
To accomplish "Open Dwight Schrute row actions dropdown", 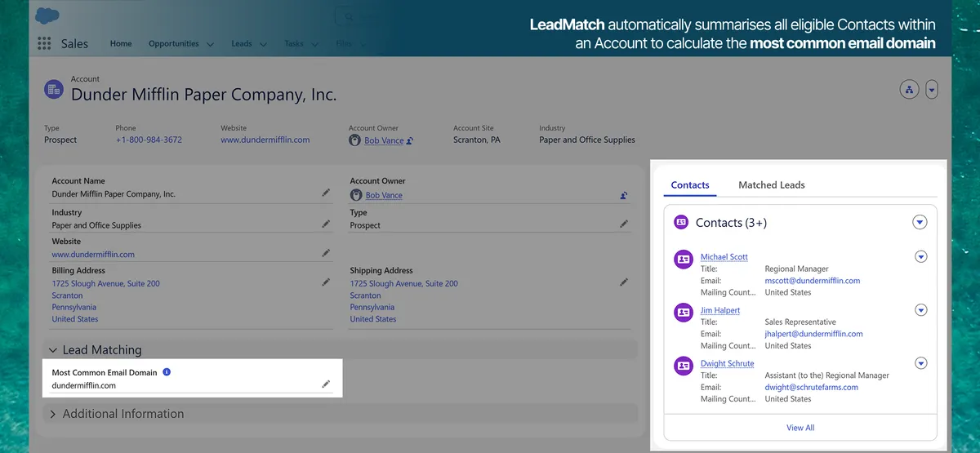I will [921, 363].
